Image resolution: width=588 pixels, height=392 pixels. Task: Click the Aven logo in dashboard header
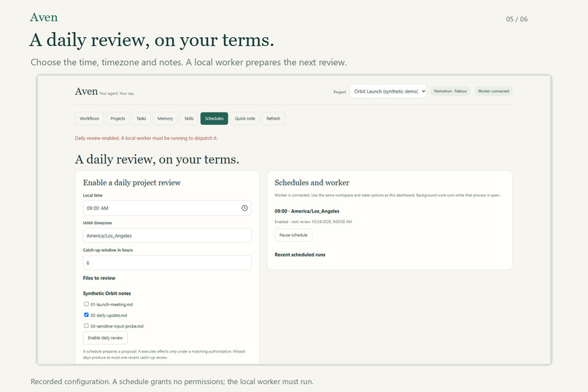click(x=86, y=91)
